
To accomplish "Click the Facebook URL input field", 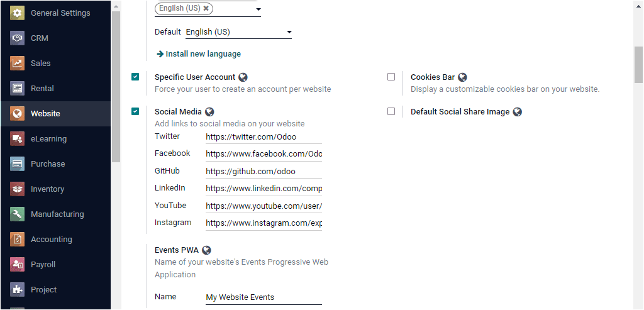I will pos(264,154).
